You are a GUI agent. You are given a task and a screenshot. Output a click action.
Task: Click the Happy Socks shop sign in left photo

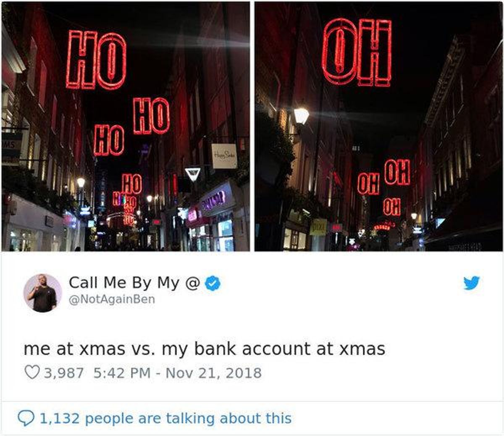pos(224,156)
